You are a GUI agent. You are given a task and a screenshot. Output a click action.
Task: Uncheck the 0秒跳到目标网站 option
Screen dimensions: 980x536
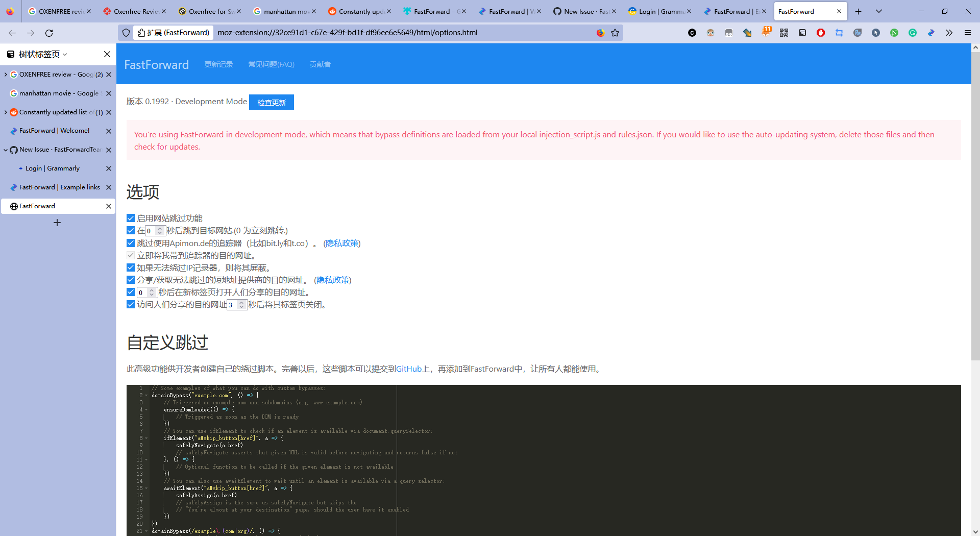coord(131,230)
